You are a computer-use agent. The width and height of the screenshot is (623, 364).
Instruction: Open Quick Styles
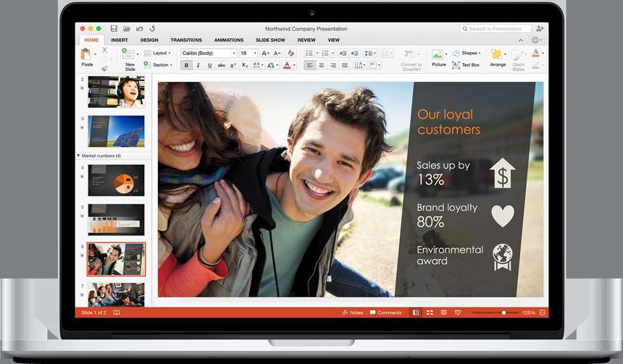tap(519, 60)
